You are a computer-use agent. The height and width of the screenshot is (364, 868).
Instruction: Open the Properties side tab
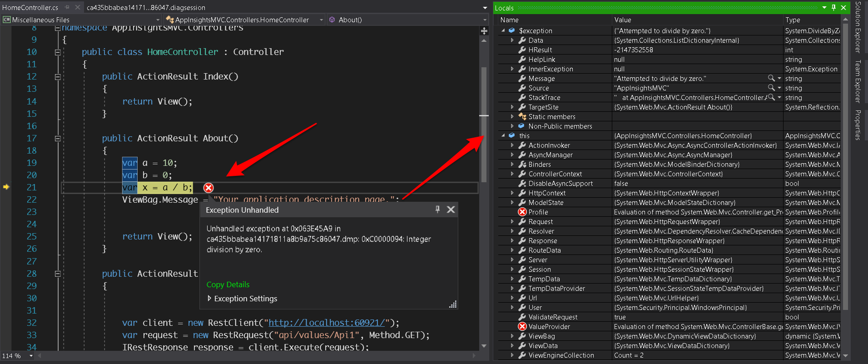858,125
